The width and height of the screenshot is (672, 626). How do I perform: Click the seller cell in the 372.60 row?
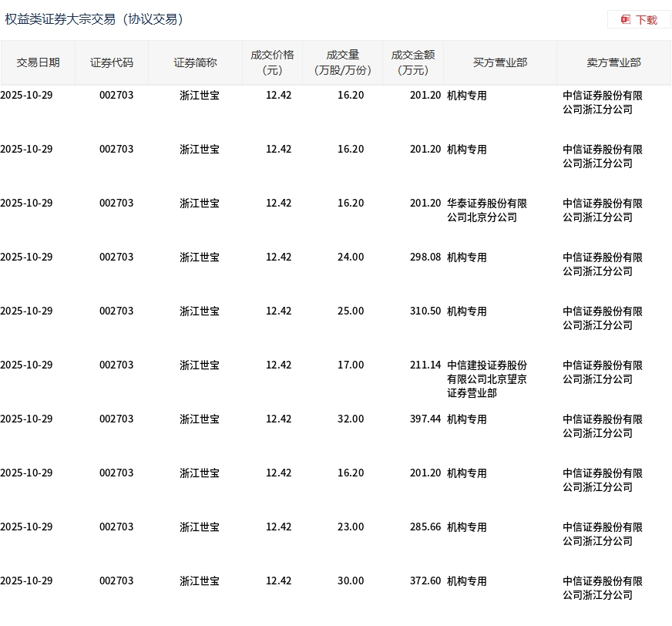pyautogui.click(x=603, y=588)
